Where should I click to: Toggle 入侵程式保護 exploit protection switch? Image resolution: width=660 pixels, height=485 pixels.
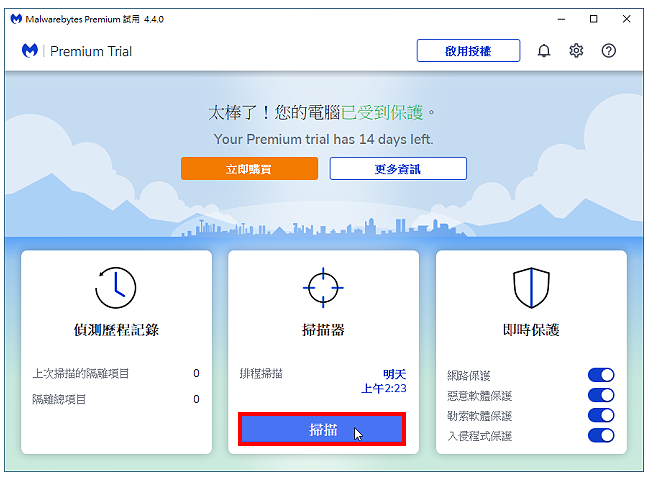601,435
